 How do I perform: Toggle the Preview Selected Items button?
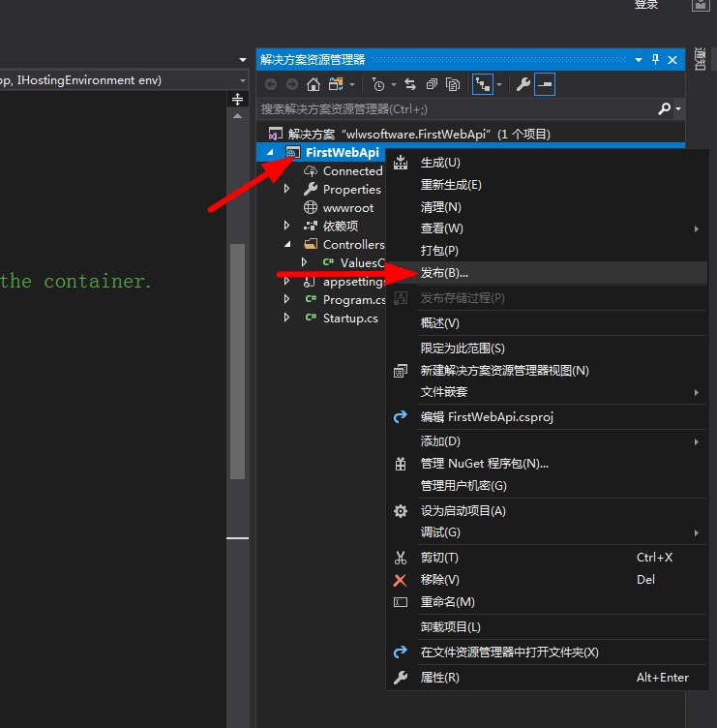[546, 84]
